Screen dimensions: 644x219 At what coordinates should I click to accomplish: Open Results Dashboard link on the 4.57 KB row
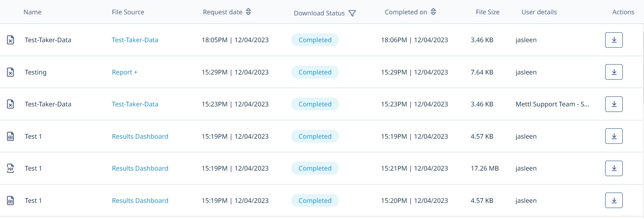click(140, 136)
